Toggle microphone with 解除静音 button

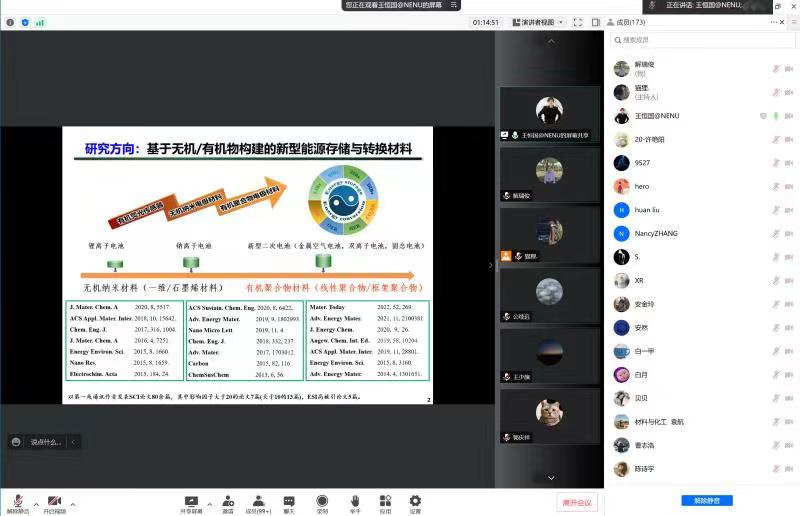[16, 502]
